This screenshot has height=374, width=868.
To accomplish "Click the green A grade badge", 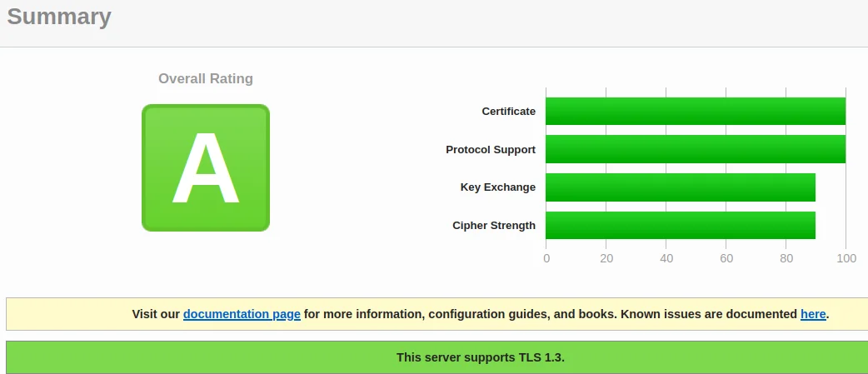I will (x=206, y=167).
